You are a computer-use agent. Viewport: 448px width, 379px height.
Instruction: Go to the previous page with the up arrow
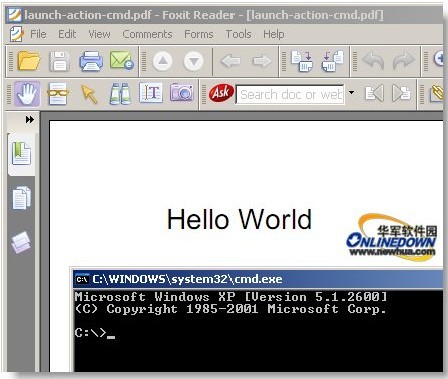point(163,61)
